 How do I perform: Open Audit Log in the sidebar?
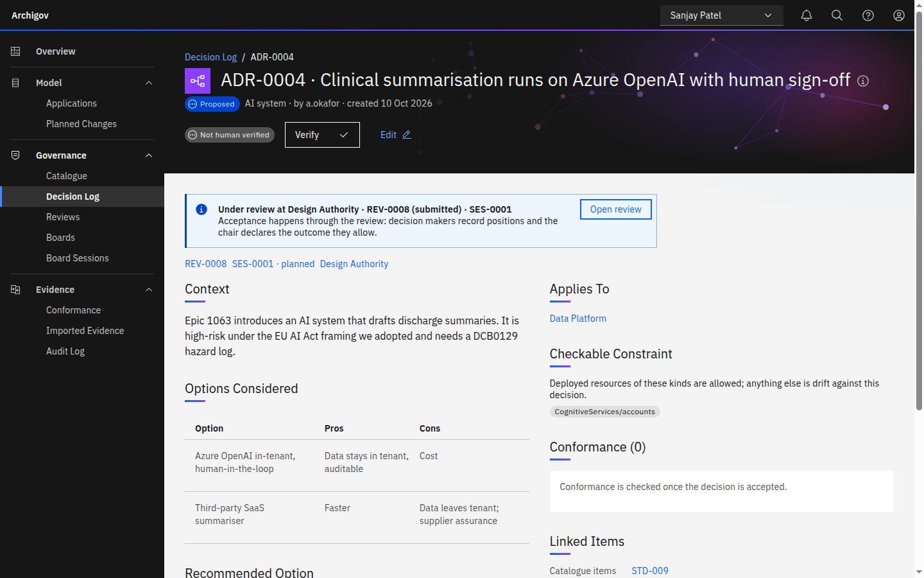(x=82, y=351)
